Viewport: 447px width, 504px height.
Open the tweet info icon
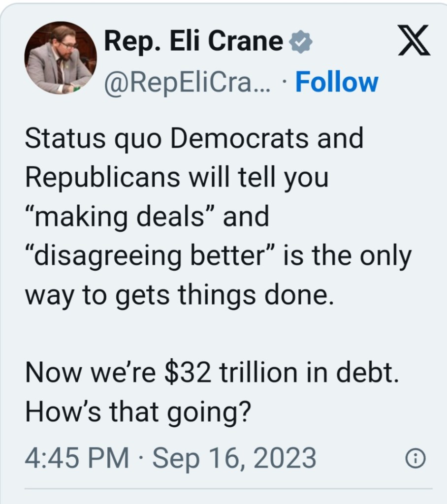[x=415, y=459]
